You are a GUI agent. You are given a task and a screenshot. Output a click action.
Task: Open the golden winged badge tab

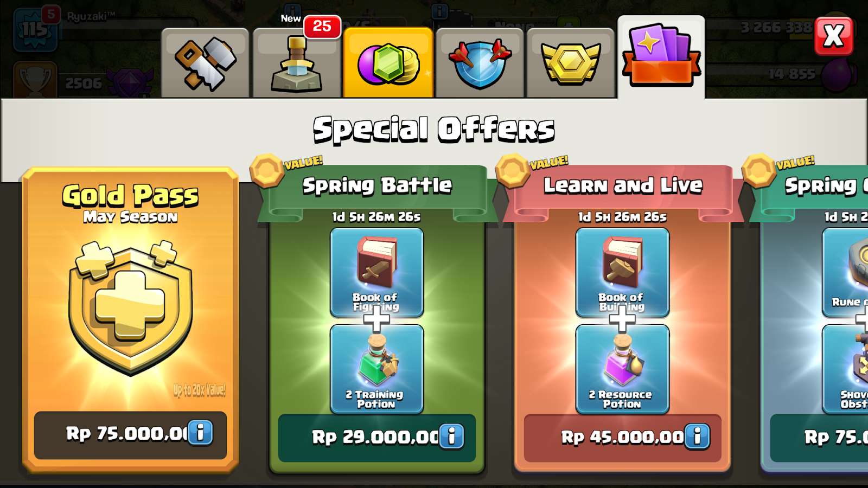tap(571, 63)
